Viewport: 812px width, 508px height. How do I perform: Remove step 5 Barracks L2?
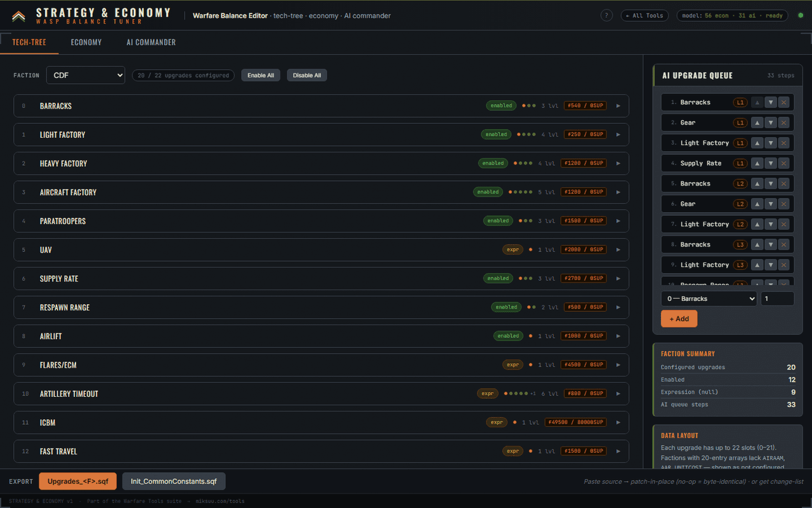tap(784, 184)
